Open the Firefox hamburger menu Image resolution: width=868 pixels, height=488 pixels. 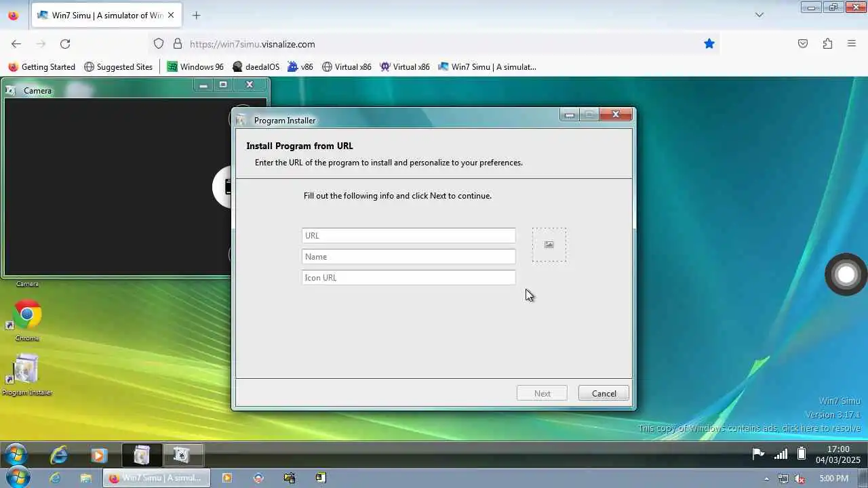click(x=852, y=43)
